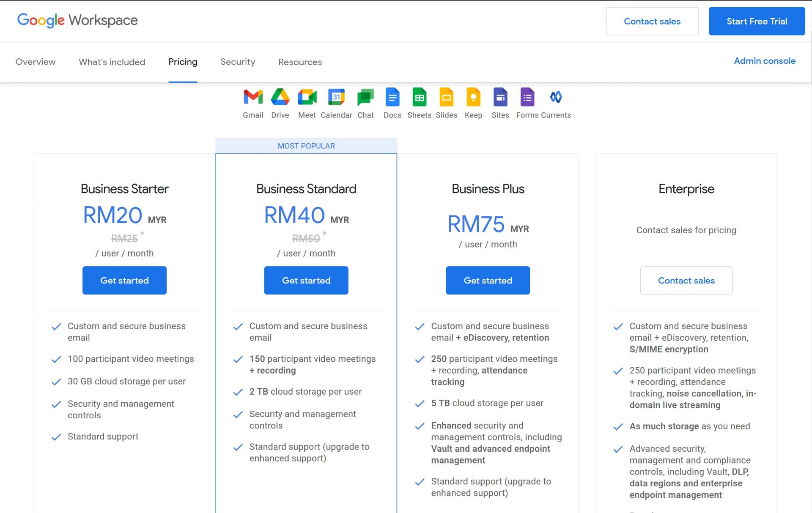Select the Google Drive icon
The height and width of the screenshot is (513, 812).
point(280,97)
